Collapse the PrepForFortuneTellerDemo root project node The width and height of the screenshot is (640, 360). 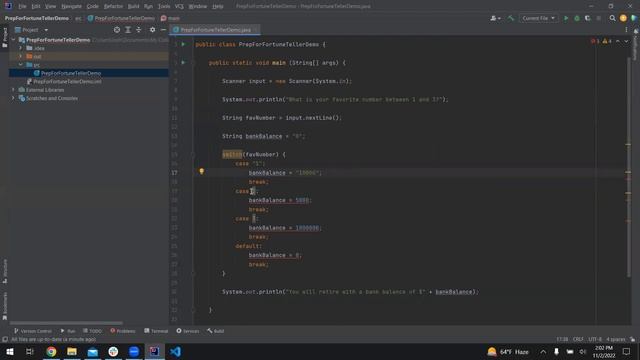[13, 40]
